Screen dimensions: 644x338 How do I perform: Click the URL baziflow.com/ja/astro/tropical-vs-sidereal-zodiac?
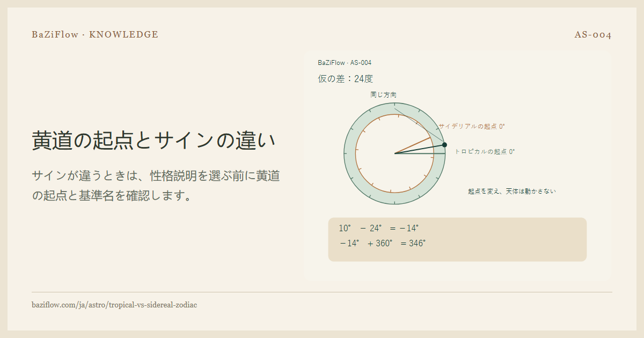pyautogui.click(x=114, y=305)
